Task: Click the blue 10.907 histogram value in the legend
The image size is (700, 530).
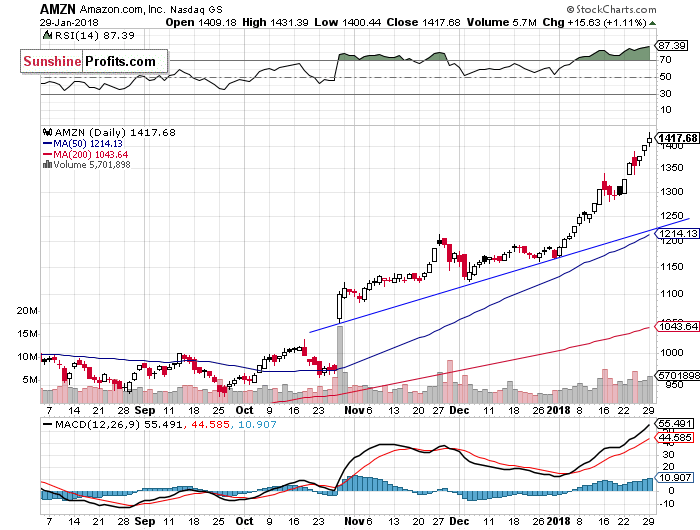Action: [x=257, y=424]
